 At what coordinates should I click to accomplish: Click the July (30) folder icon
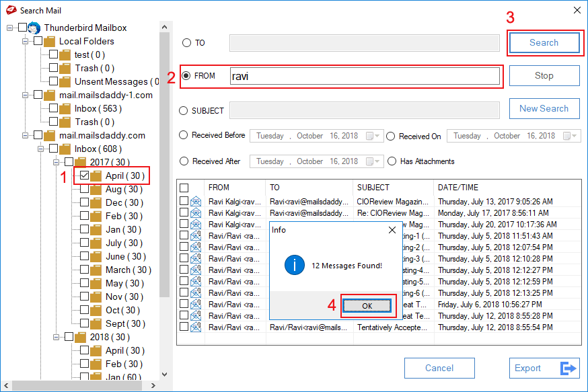[96, 243]
